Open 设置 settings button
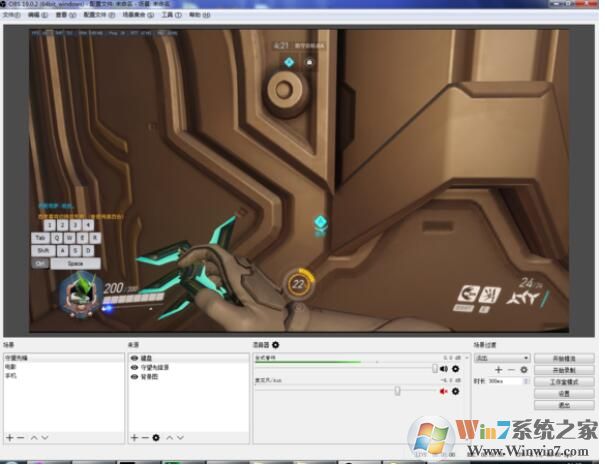605x465 pixels. click(564, 393)
